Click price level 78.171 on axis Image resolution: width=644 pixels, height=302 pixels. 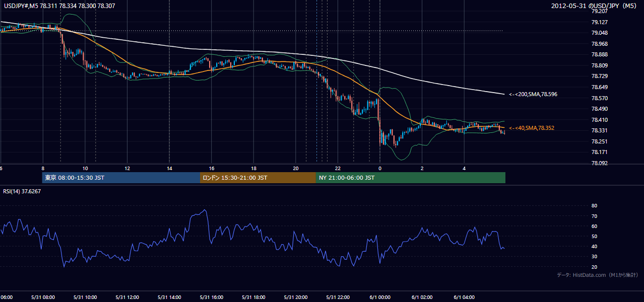point(599,152)
